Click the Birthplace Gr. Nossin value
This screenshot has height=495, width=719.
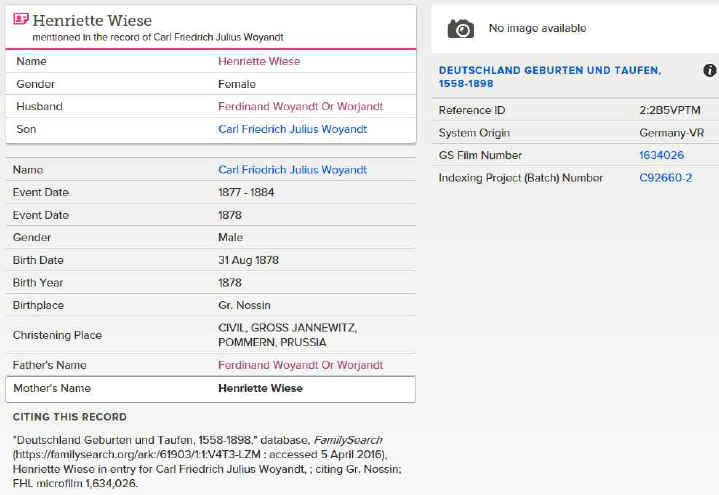[x=244, y=305]
